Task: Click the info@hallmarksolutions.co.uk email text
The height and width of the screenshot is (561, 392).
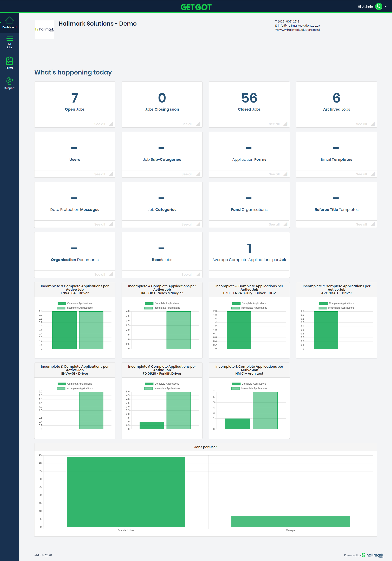Action: pos(299,26)
